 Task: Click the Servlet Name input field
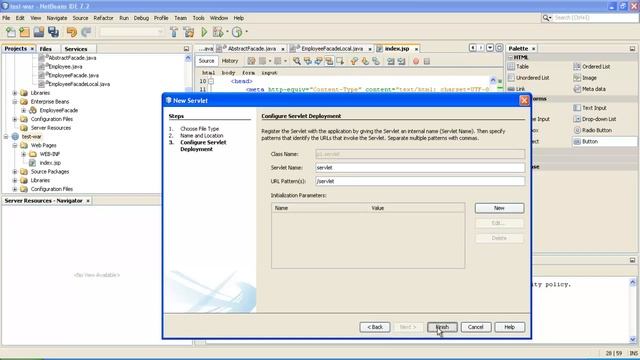(x=420, y=168)
